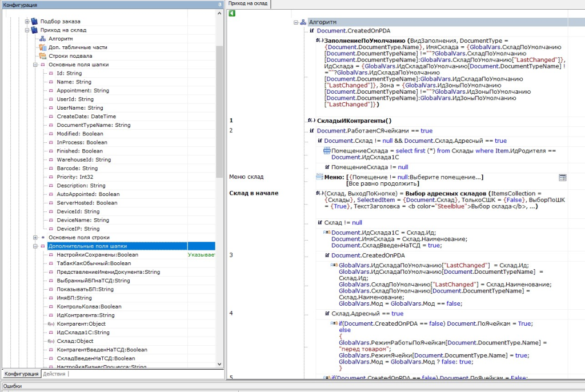Click the assignment icon beside GlobalVars.ИдСкладаПоУмолчанию["LastChanged"]

click(334, 265)
